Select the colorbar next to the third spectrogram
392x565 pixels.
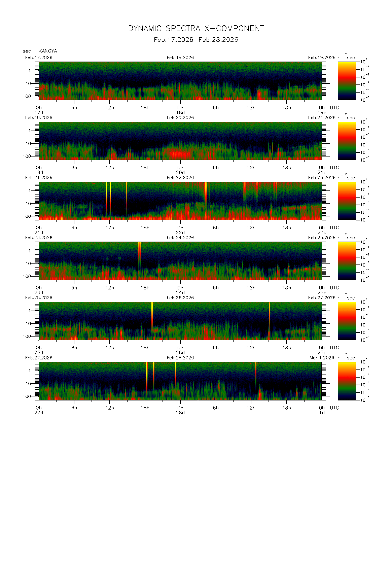(347, 201)
